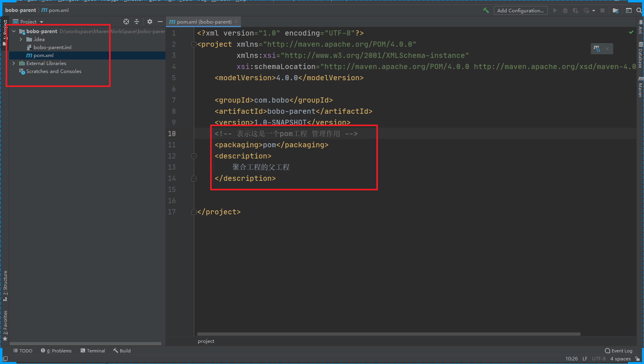
Task: Click the project breadcrumb below editor
Action: (x=206, y=341)
